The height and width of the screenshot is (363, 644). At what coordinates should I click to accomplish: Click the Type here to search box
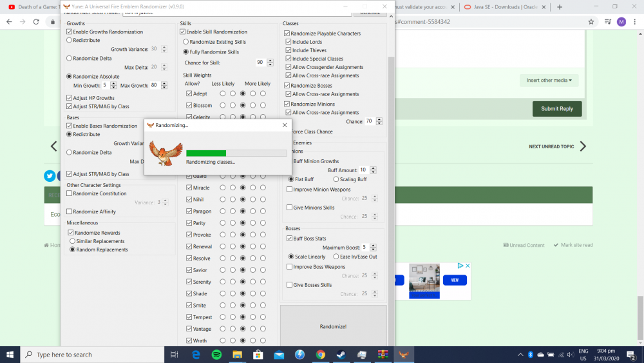(x=92, y=355)
